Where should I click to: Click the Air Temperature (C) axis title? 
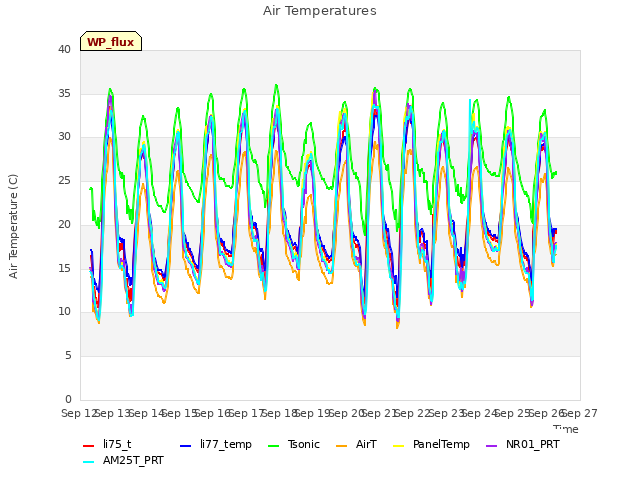pos(13,226)
